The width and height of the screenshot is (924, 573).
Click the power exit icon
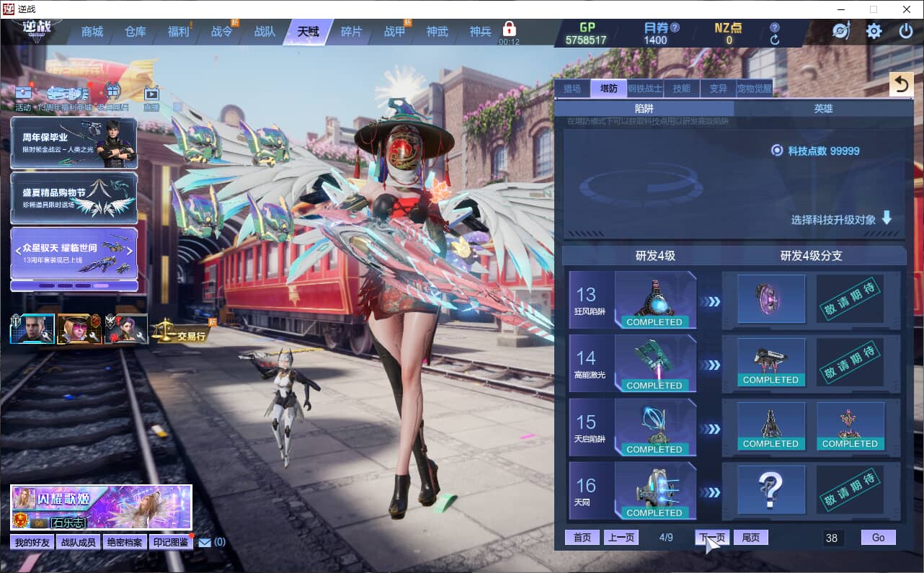[x=906, y=31]
